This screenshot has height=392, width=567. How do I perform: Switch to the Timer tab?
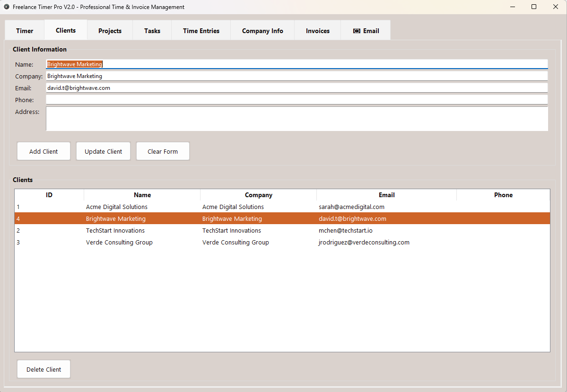pos(24,30)
